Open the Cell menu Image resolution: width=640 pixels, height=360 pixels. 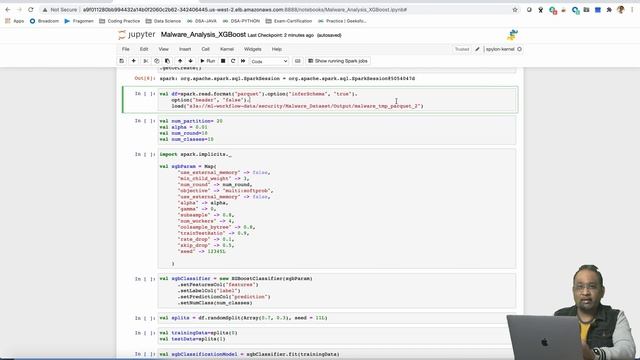205,49
